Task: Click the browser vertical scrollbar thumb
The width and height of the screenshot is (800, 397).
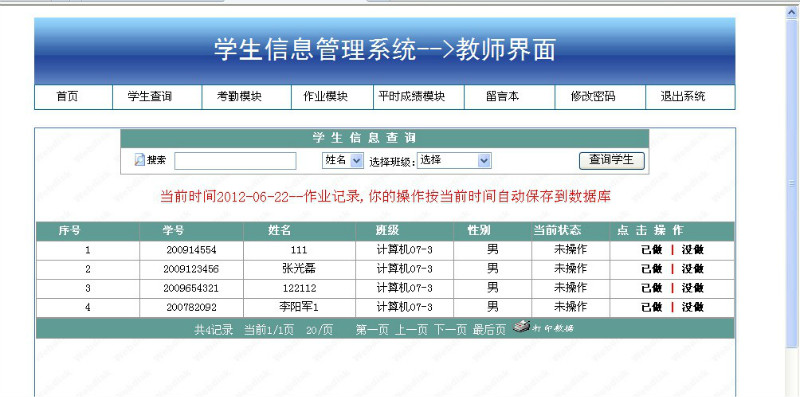Action: point(792,184)
